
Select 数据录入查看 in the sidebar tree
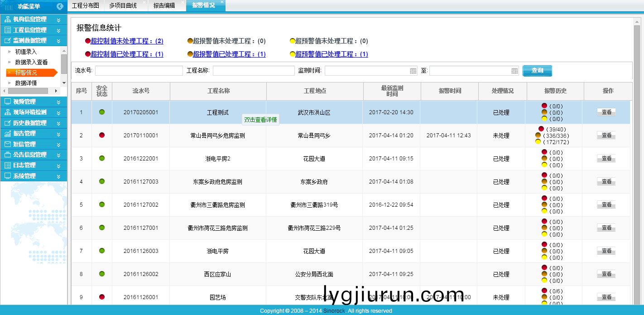[x=31, y=62]
